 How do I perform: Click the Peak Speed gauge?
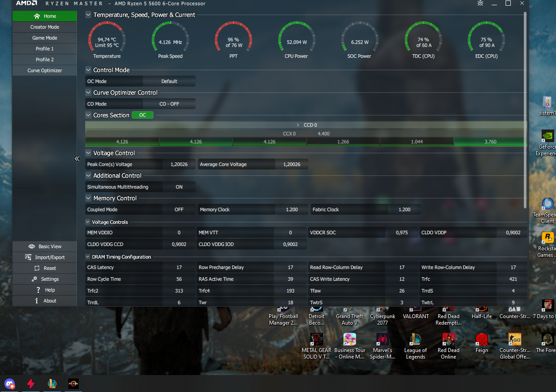click(x=170, y=40)
